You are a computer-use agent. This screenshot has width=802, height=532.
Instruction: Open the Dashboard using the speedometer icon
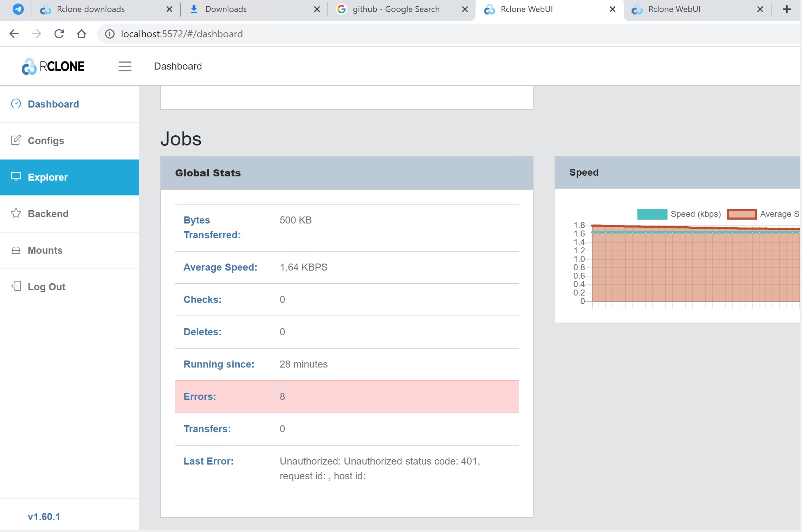(x=16, y=104)
